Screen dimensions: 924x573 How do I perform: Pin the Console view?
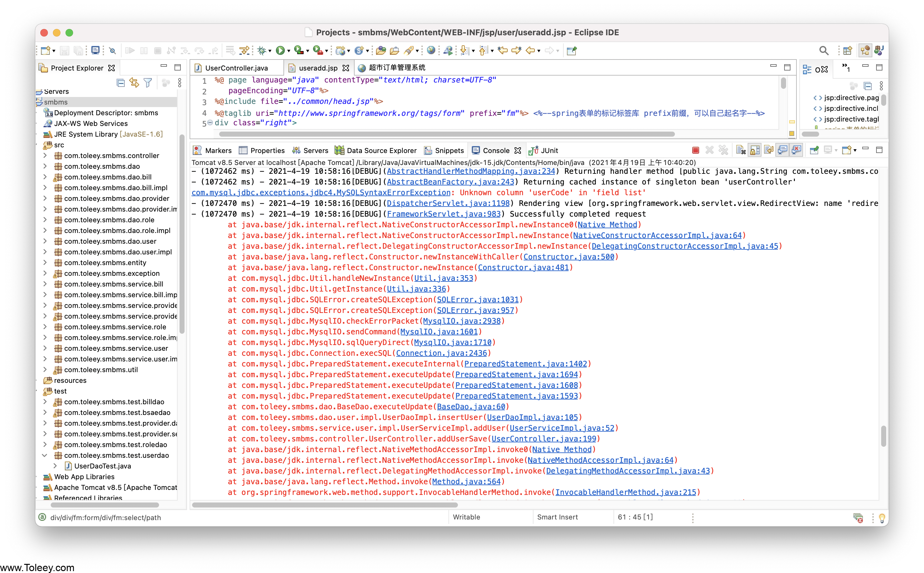coord(814,150)
